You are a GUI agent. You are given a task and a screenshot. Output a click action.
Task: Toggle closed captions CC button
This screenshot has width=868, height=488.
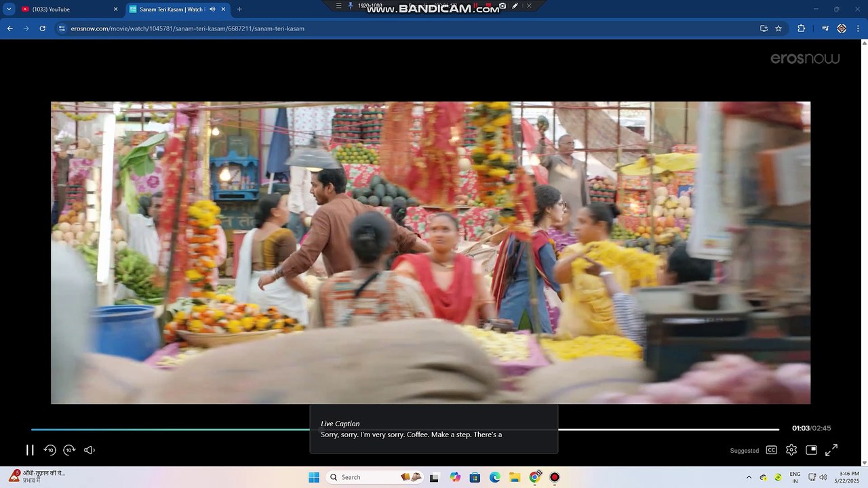[772, 450]
